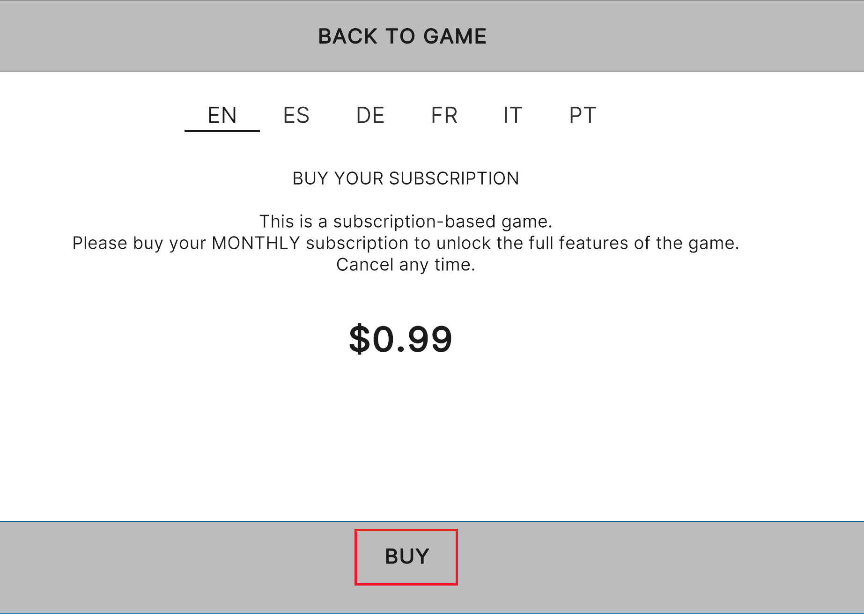Click the "Cancel any time." text
The height and width of the screenshot is (616, 864).
click(406, 265)
